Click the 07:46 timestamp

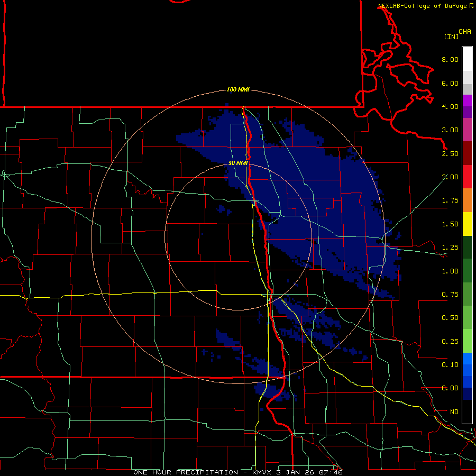pos(331,472)
